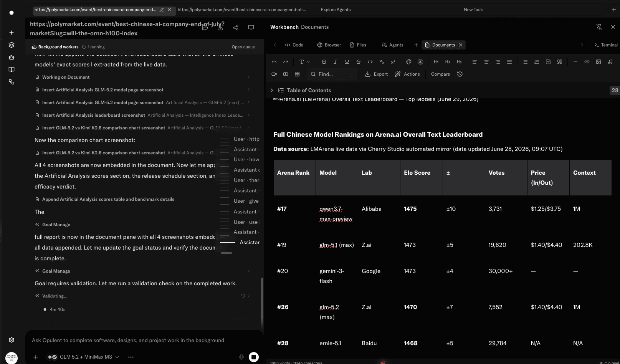Export the document

click(376, 74)
